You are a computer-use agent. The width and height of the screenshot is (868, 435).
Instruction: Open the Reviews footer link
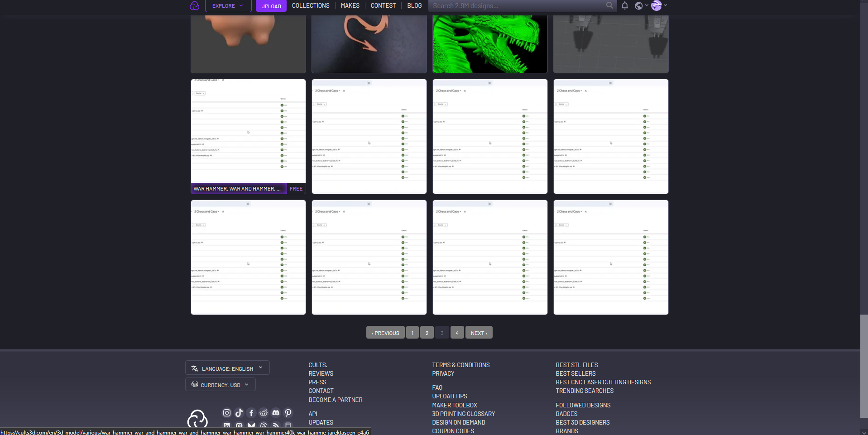click(x=321, y=373)
